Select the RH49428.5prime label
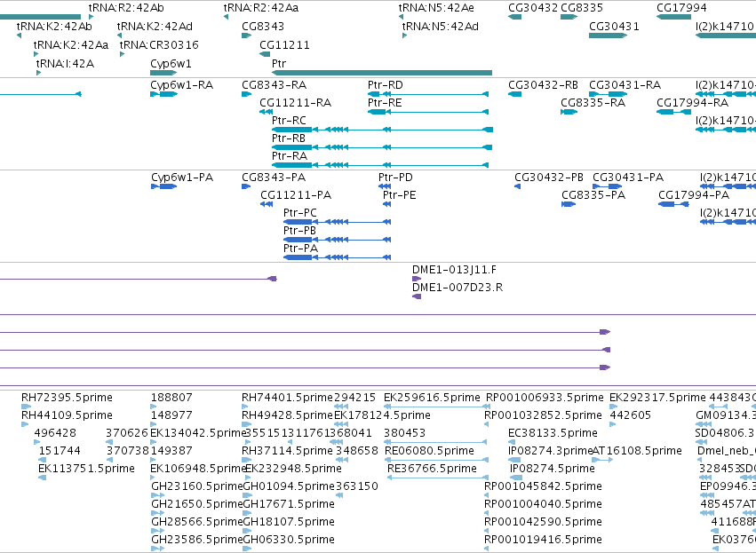The width and height of the screenshot is (756, 553). (x=287, y=415)
